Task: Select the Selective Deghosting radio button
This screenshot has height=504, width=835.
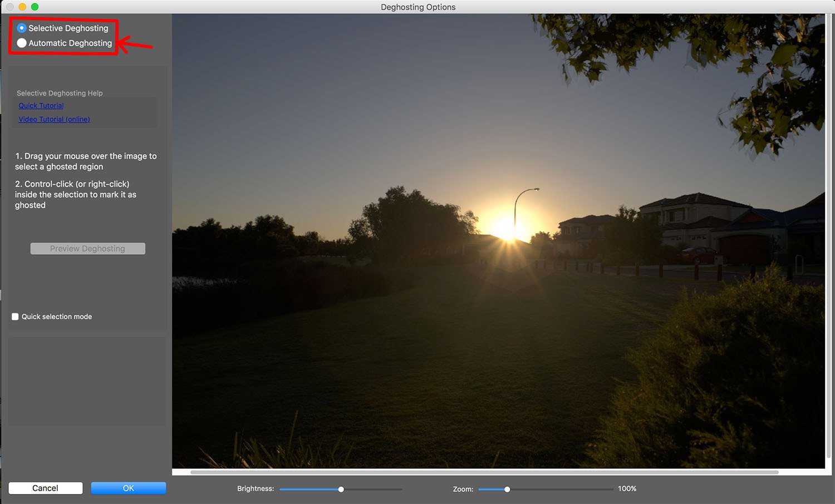Action: tap(21, 28)
